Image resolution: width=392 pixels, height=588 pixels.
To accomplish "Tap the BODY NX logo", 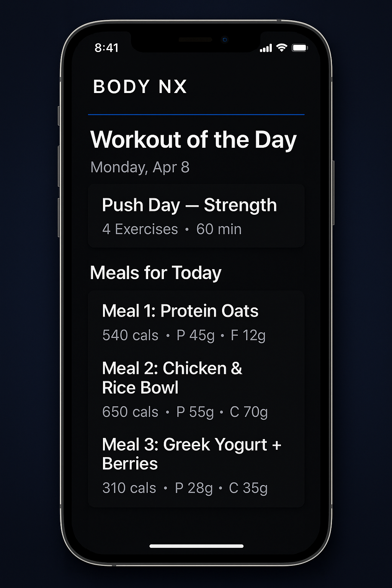I will click(140, 87).
